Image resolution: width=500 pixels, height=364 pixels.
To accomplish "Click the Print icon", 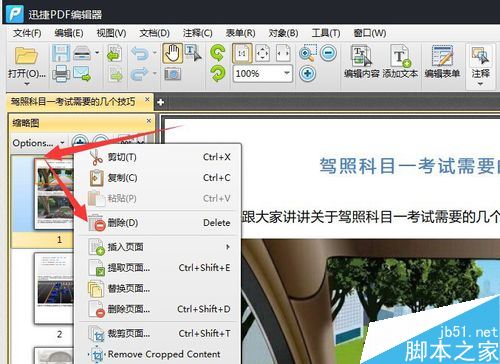I will click(61, 73).
